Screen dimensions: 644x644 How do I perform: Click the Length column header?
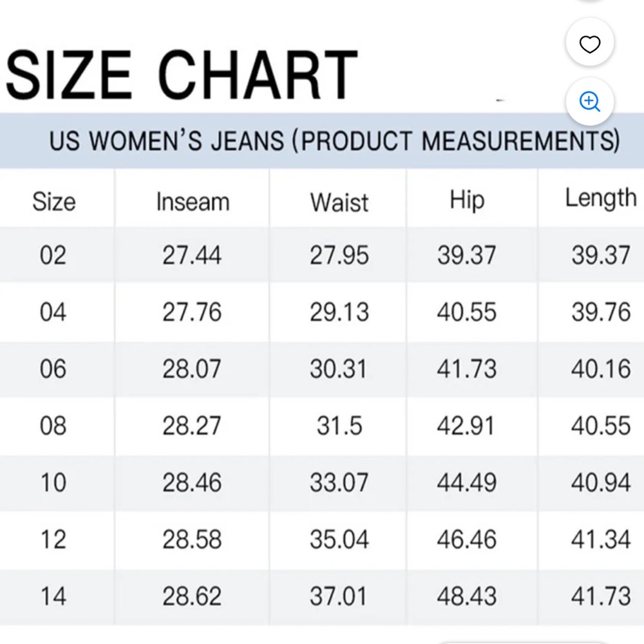pos(600,198)
